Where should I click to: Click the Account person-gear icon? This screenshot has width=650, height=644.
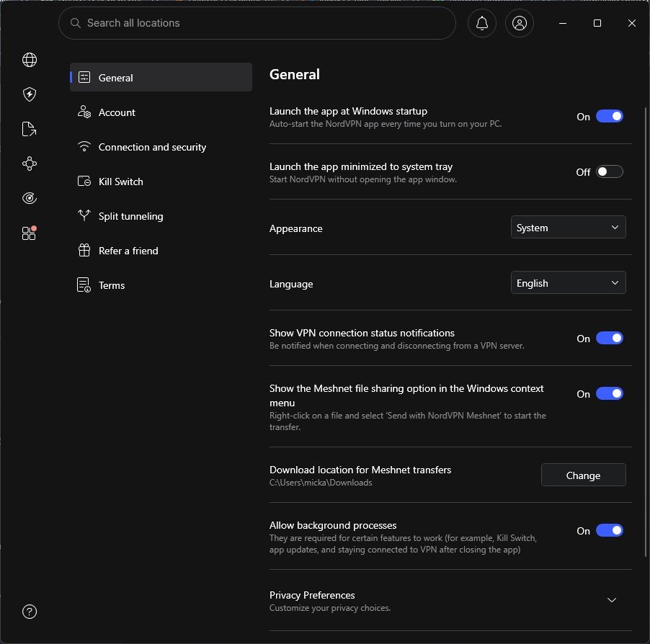[x=84, y=112]
